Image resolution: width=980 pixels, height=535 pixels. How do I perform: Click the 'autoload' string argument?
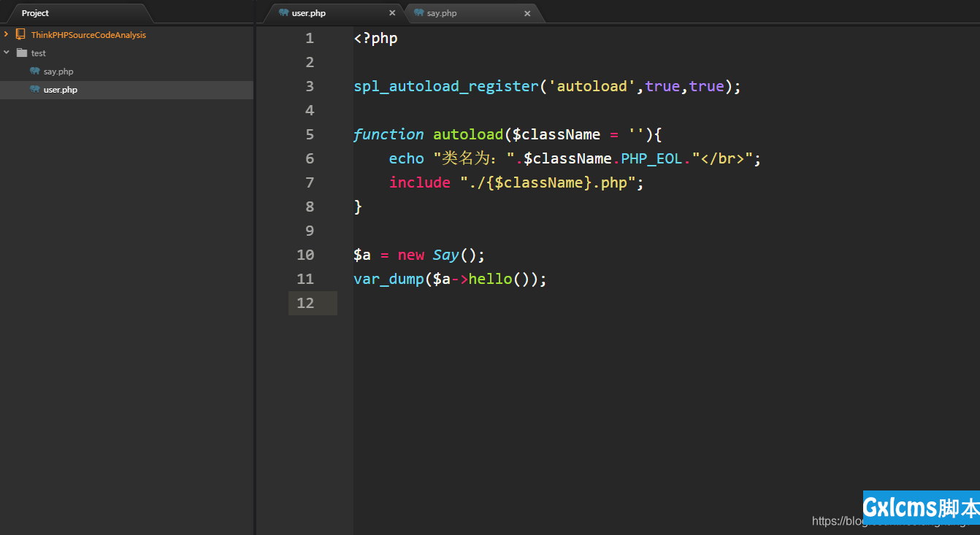tap(592, 86)
